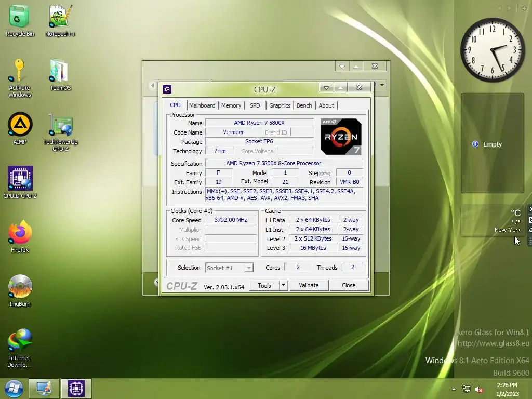Image resolution: width=532 pixels, height=399 pixels.
Task: Click the VMR-B0 revision value
Action: click(x=350, y=182)
